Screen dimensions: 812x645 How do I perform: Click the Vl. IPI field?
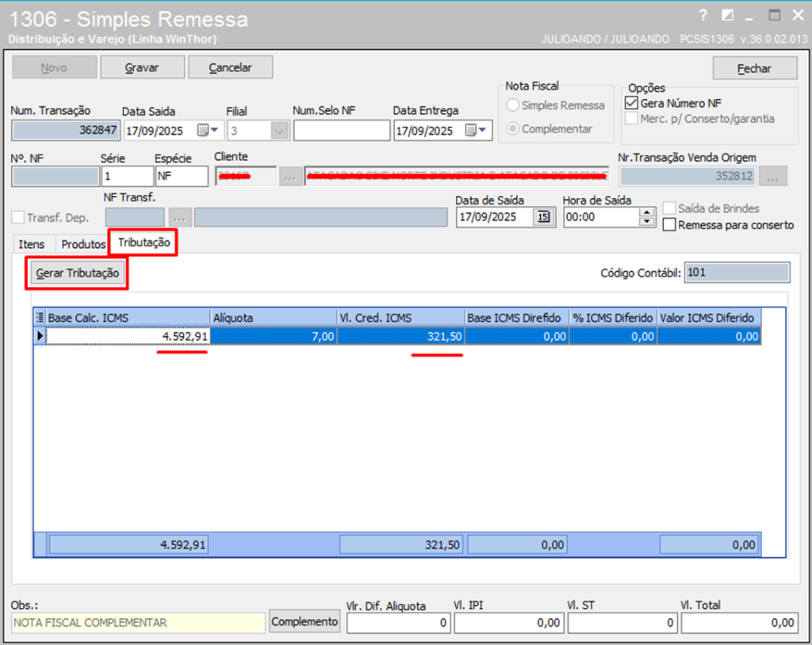(509, 622)
